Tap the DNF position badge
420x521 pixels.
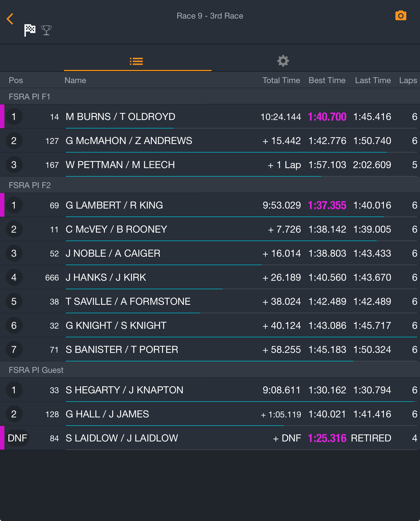coord(17,438)
